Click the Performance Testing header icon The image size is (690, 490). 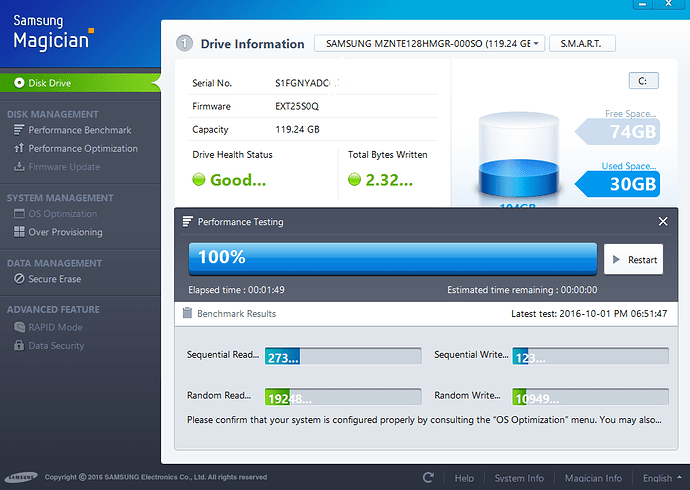187,221
